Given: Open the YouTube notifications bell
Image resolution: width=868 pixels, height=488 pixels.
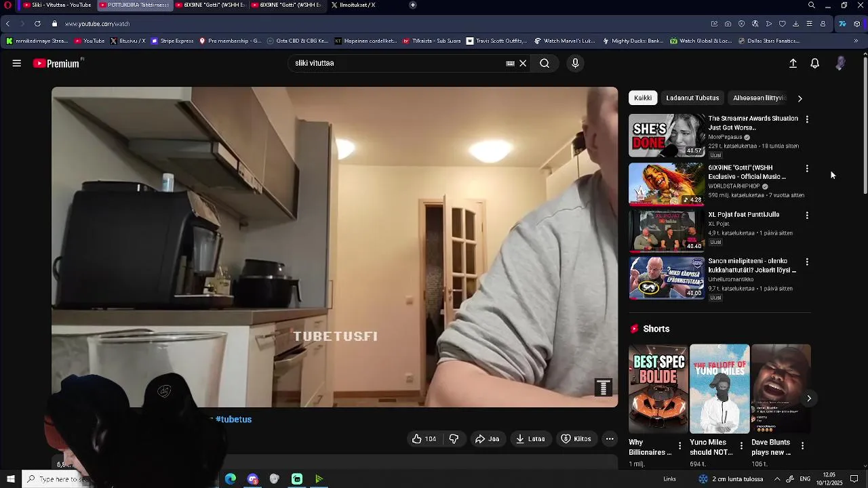Looking at the screenshot, I should [x=815, y=63].
